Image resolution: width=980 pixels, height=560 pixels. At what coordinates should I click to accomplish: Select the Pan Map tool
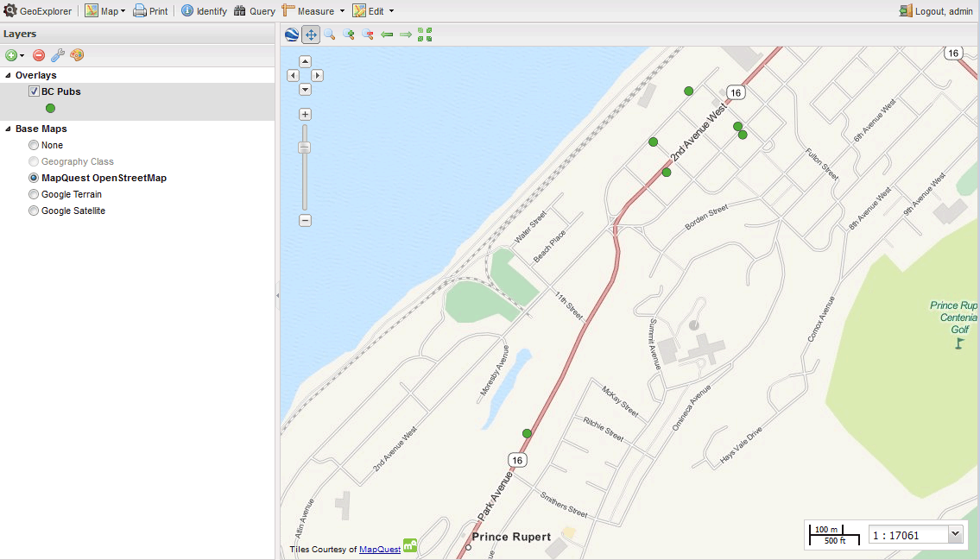coord(311,35)
